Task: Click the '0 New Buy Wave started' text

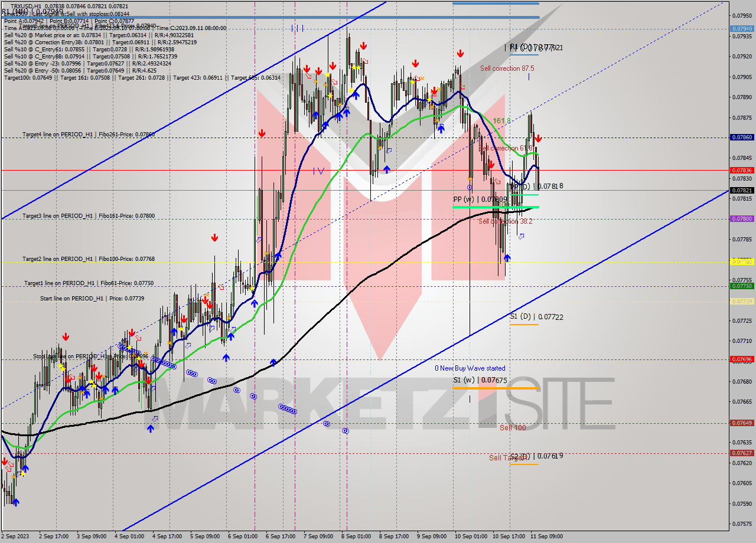Action: [x=470, y=368]
